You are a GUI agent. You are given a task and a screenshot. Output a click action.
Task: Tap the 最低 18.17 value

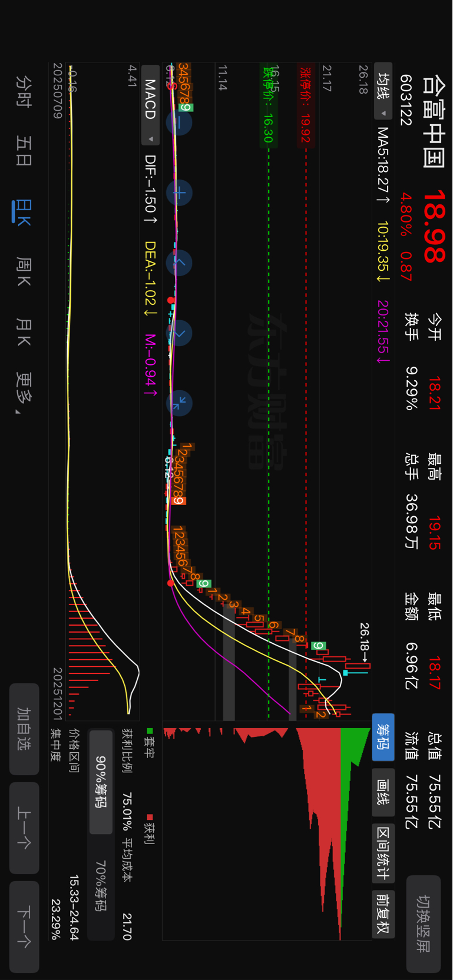click(435, 672)
